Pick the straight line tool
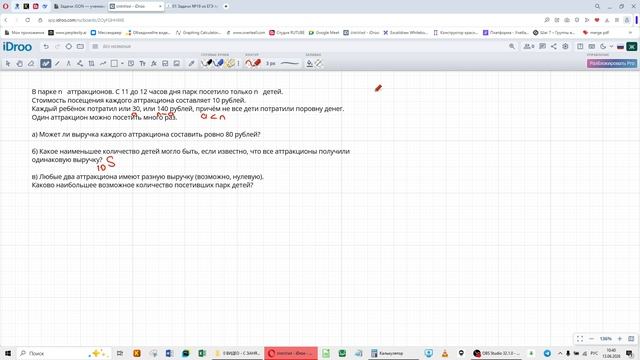Screen dimensions: 640x360 57,63
